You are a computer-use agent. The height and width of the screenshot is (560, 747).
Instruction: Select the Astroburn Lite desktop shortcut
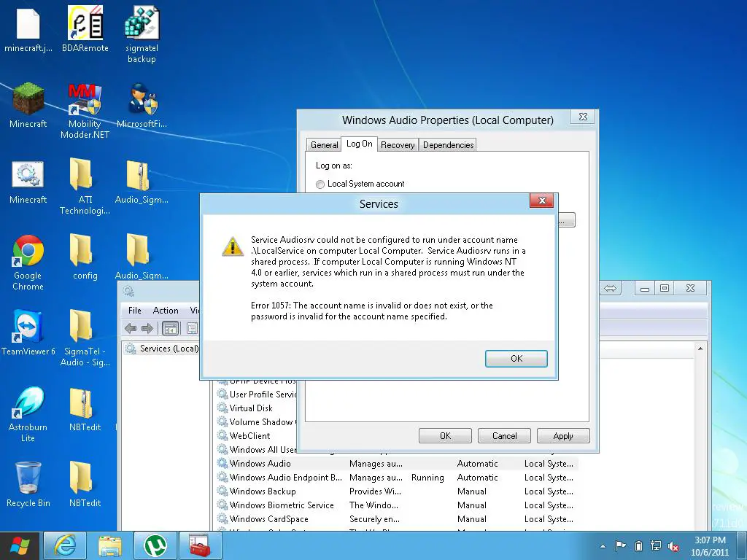28,414
